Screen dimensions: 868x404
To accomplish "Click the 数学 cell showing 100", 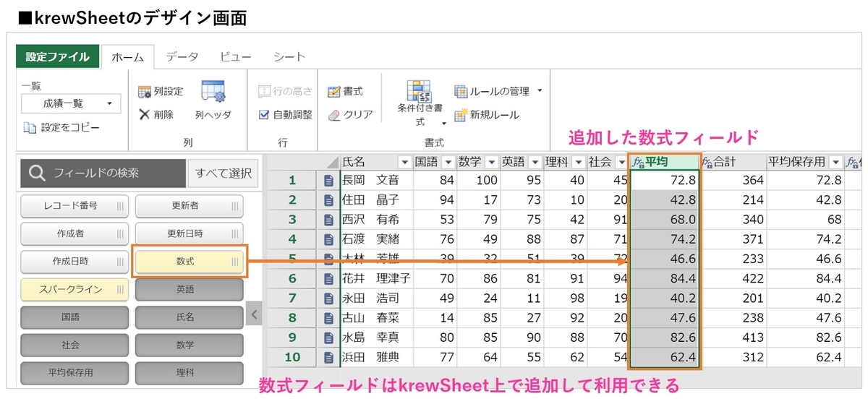I will click(x=478, y=180).
